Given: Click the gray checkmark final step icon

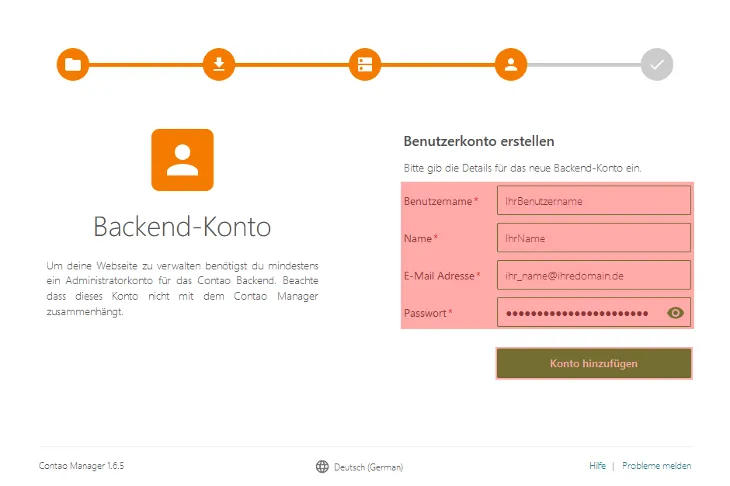Looking at the screenshot, I should (x=657, y=65).
